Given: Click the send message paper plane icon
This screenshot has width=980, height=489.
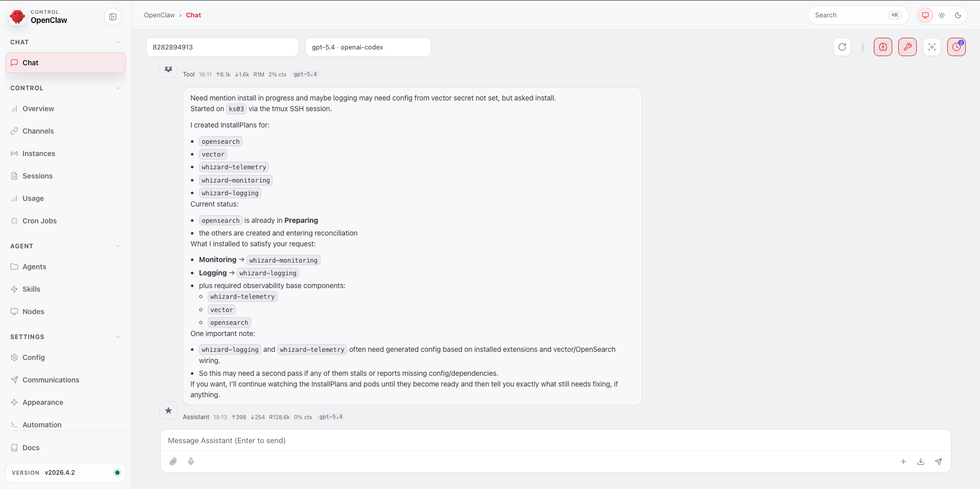Looking at the screenshot, I should coord(938,461).
